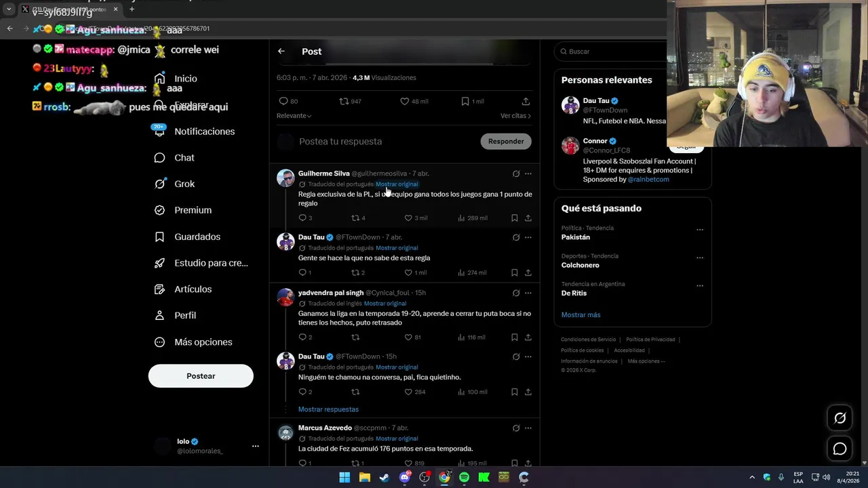
Task: Go back using the Post header arrow
Action: (x=281, y=52)
